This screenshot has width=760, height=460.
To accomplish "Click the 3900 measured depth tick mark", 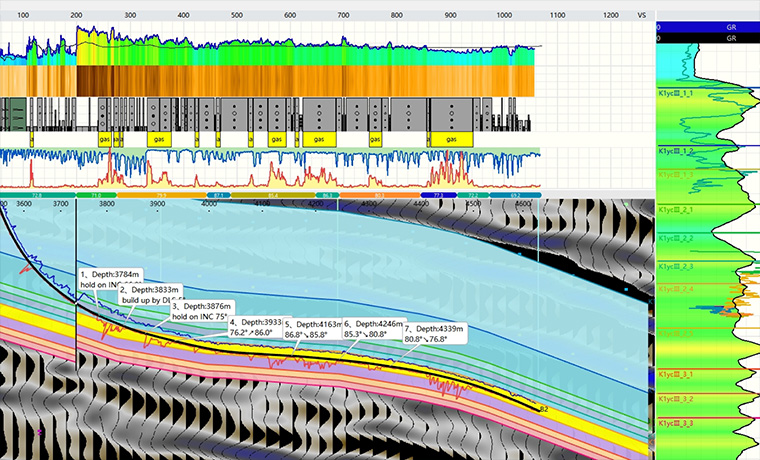I will pos(156,204).
